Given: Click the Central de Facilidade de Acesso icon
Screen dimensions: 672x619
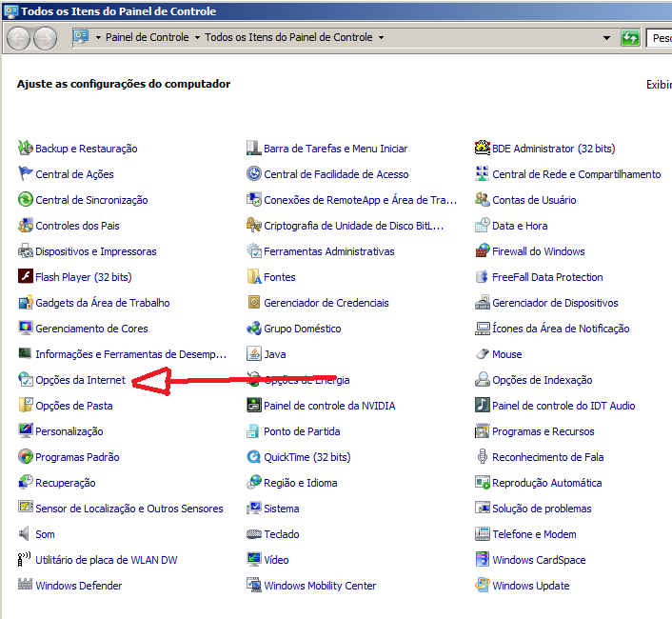Looking at the screenshot, I should [x=254, y=173].
